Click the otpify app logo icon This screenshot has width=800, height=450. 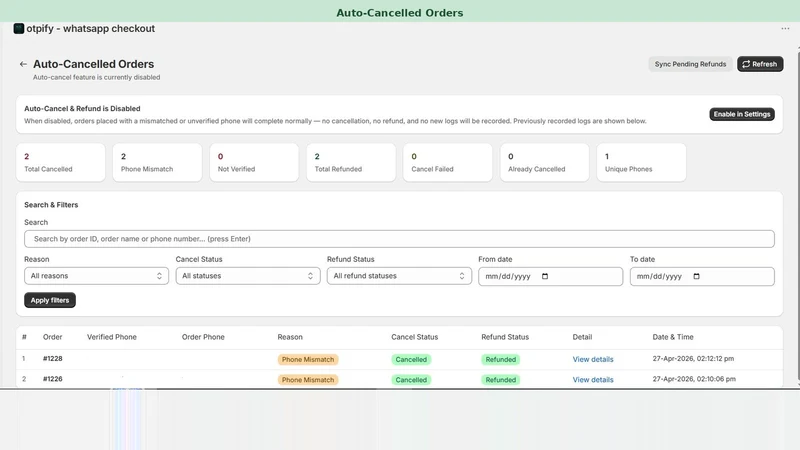point(19,29)
